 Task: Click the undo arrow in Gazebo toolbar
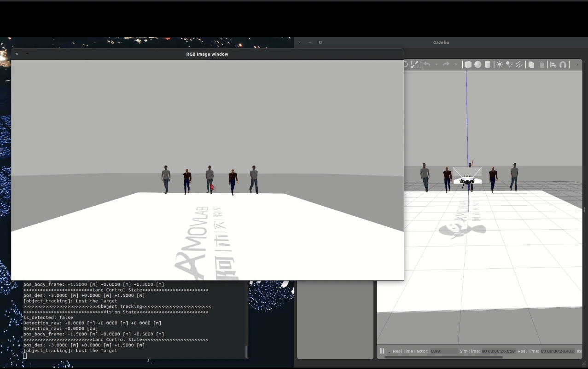(x=427, y=64)
